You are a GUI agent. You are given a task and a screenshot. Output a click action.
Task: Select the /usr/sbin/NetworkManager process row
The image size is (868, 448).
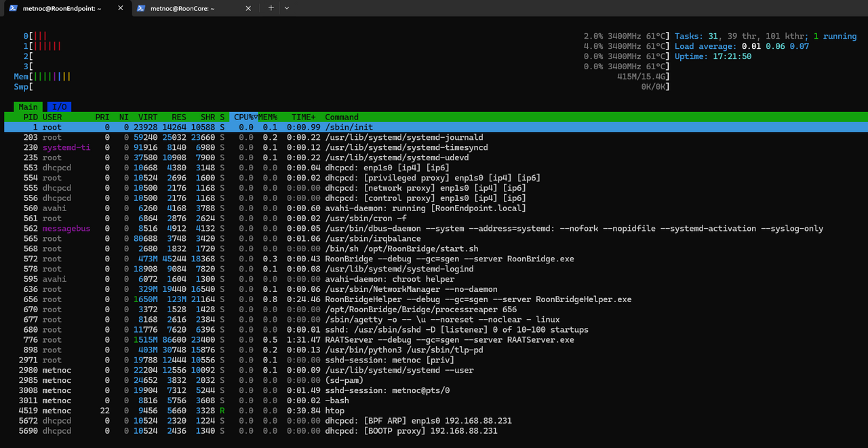(434, 289)
